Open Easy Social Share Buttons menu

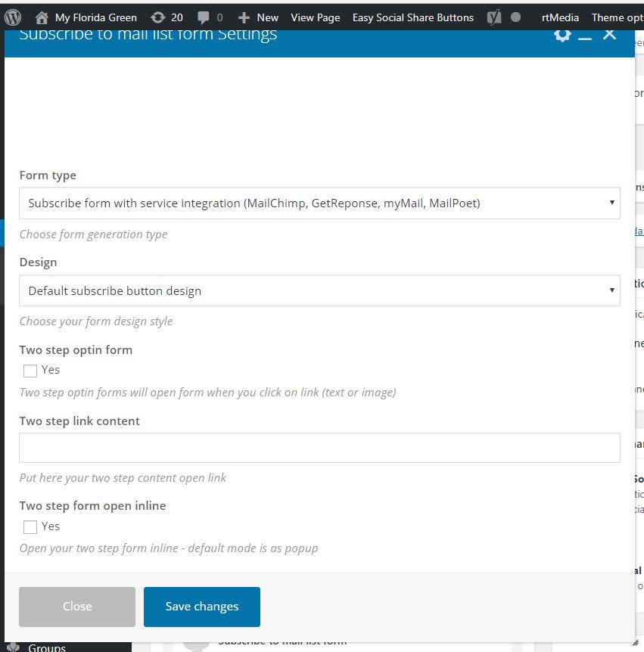point(413,17)
